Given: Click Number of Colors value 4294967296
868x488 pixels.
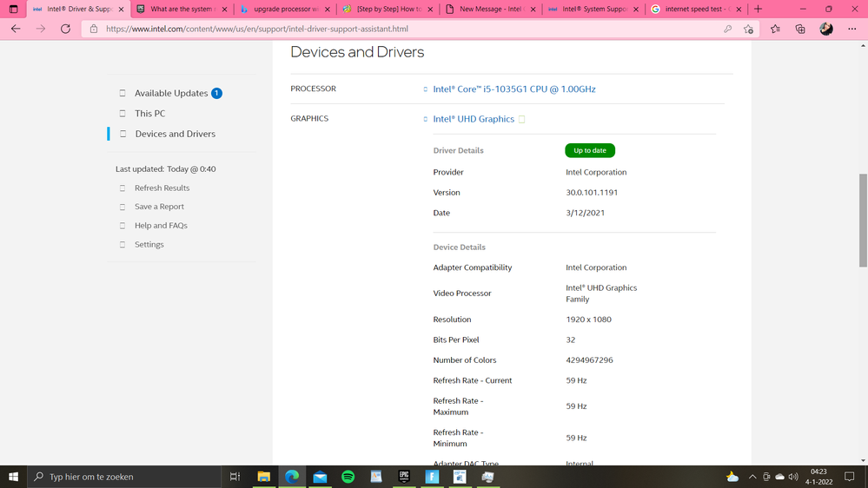Looking at the screenshot, I should coord(589,360).
